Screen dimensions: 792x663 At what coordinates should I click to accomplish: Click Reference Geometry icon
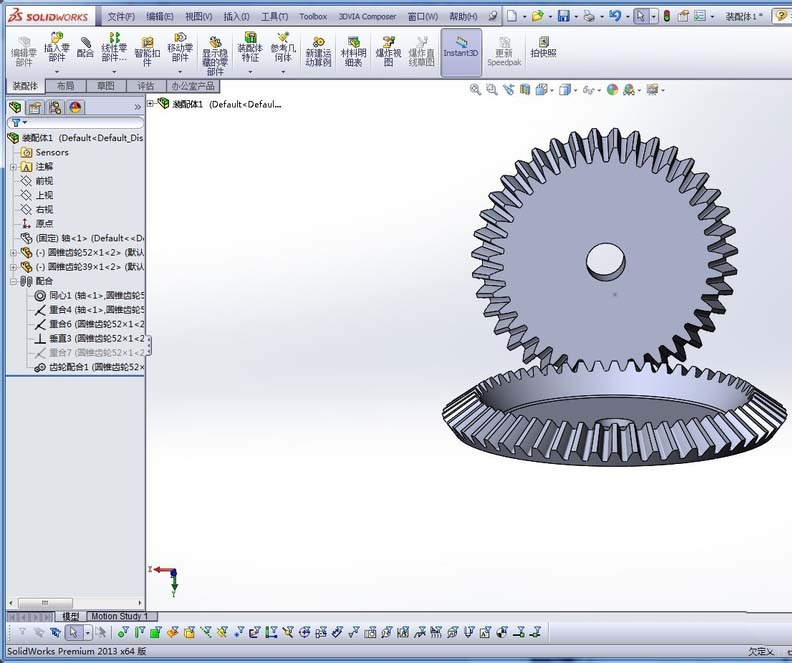(x=283, y=47)
